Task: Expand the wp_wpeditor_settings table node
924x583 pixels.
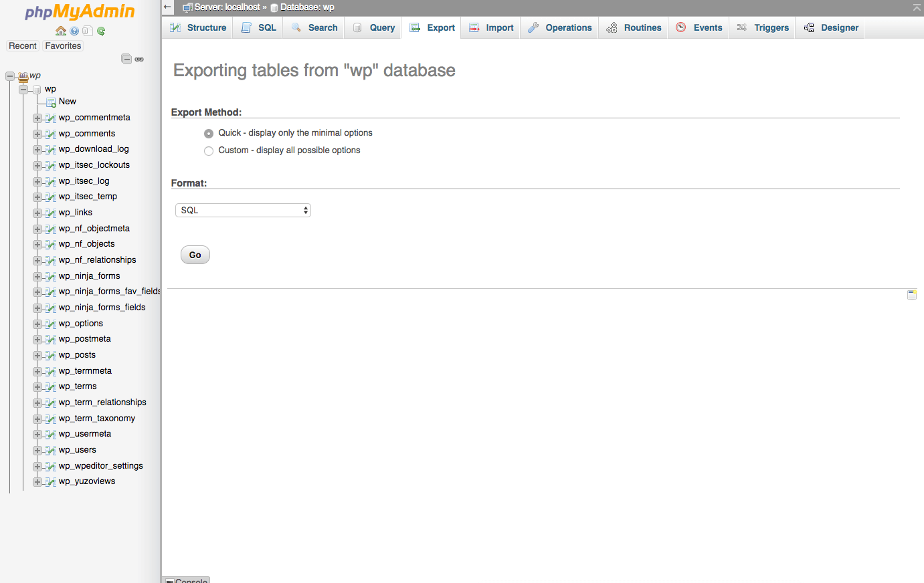Action: point(37,467)
